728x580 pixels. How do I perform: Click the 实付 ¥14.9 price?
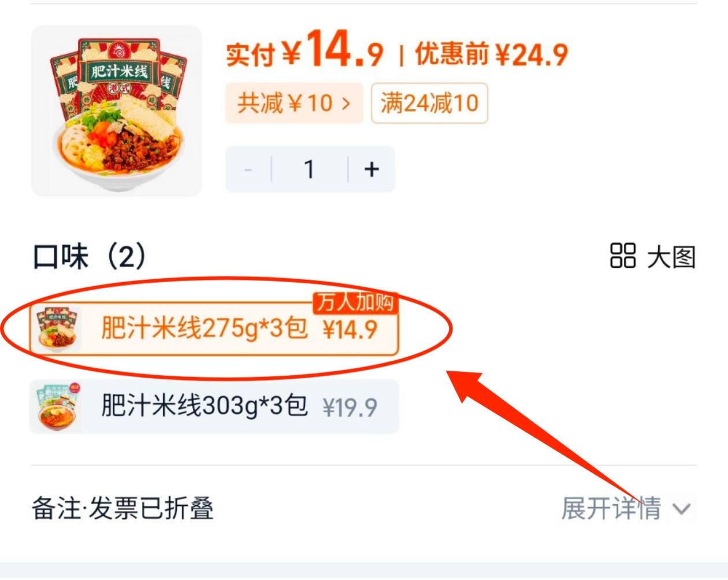click(x=304, y=50)
